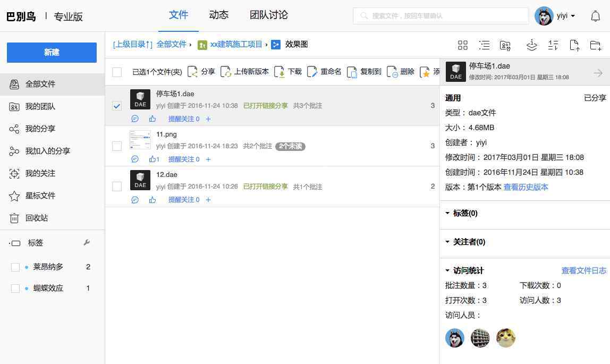Open the 团队讨论 tab

(x=268, y=15)
